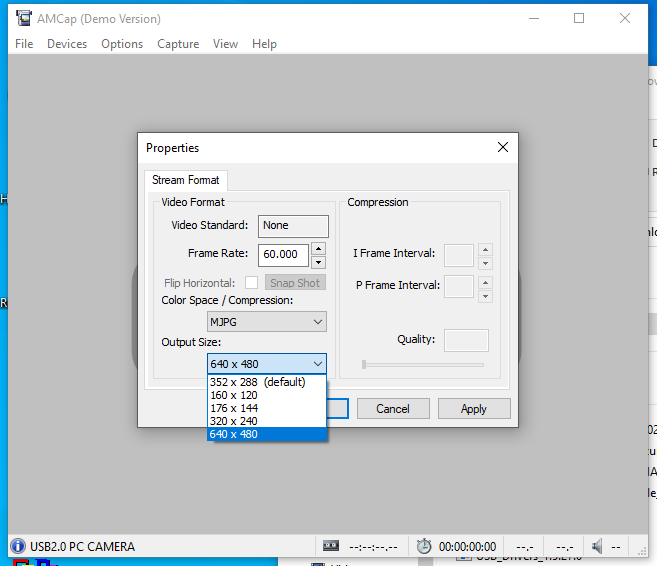
Task: Click the info icon beside USB2.0 PC CAMERA
Action: (x=18, y=546)
